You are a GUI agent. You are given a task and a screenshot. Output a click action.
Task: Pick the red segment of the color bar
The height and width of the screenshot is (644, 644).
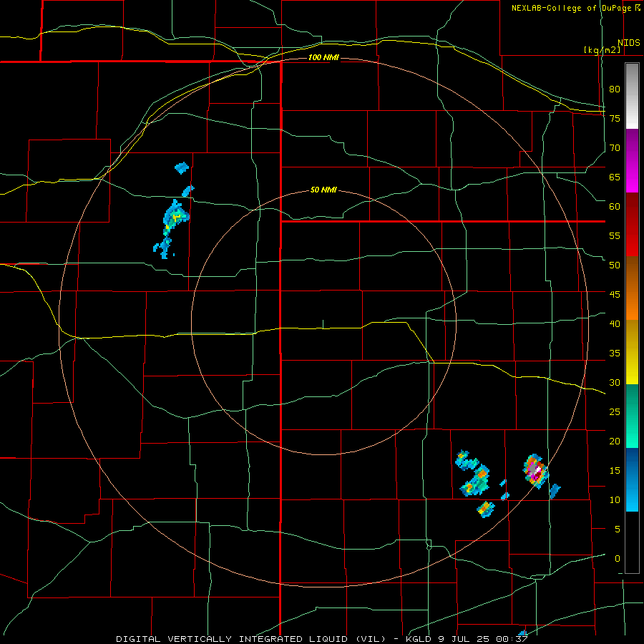click(x=632, y=224)
